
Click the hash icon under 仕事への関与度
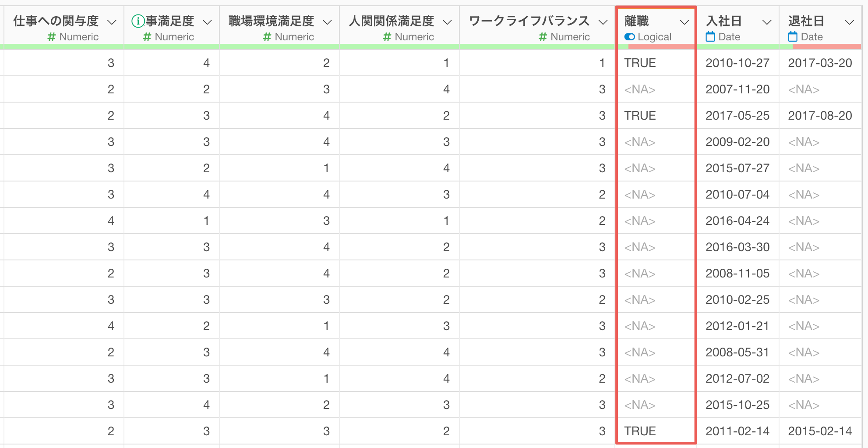pyautogui.click(x=52, y=37)
